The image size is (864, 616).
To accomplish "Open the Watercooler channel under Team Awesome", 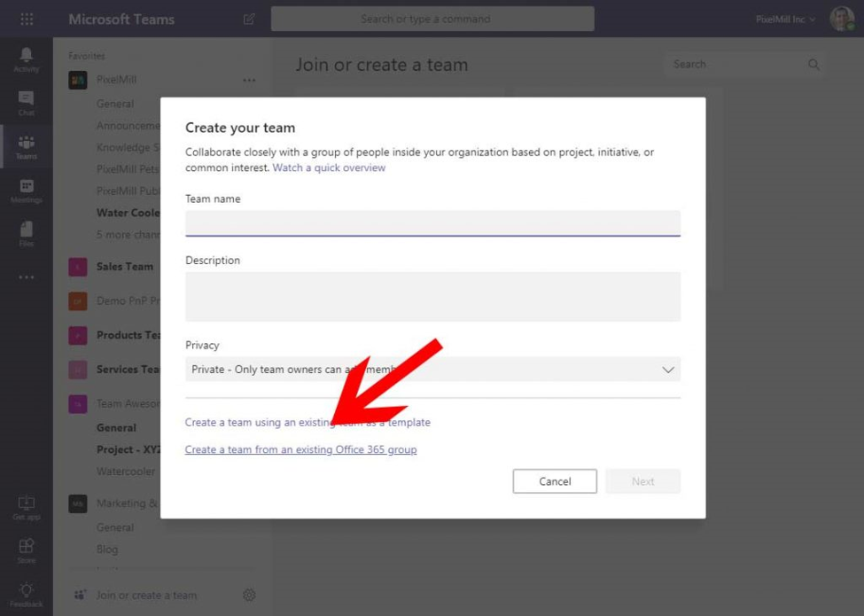I will (x=126, y=472).
